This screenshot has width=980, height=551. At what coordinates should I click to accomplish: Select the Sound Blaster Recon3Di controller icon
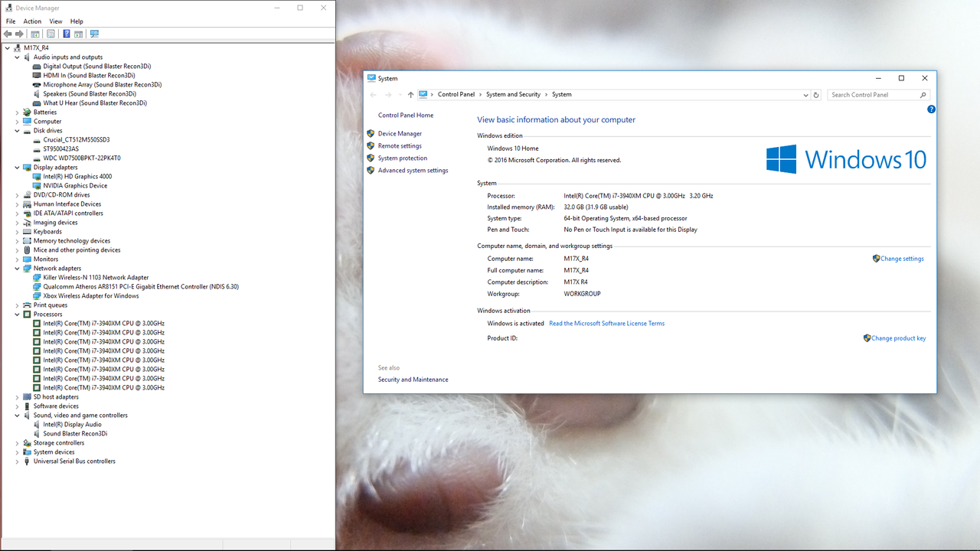coord(37,434)
